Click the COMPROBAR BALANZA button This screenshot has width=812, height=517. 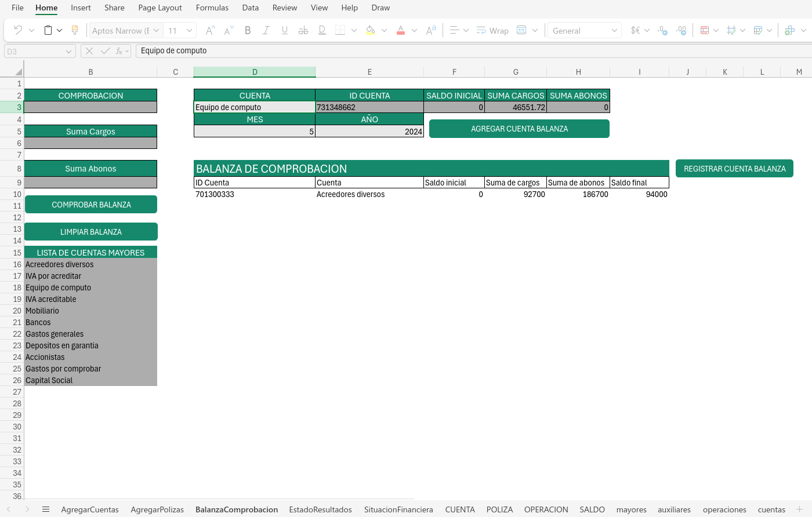click(x=91, y=205)
